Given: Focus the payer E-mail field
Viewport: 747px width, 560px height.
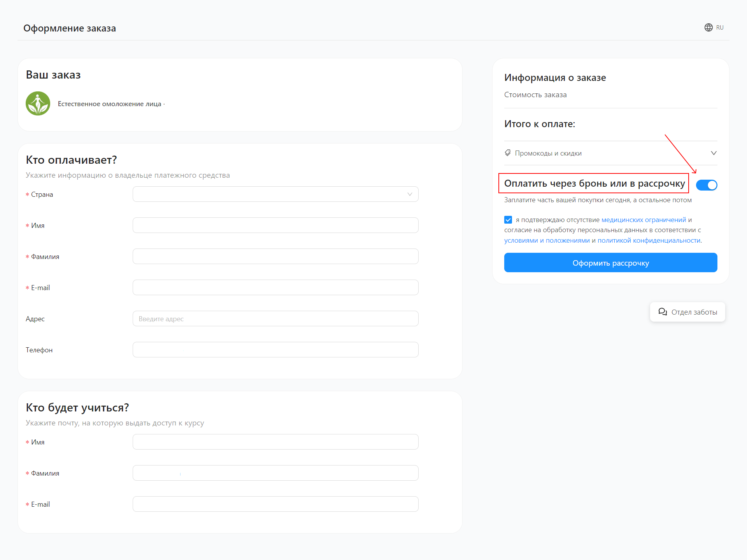Looking at the screenshot, I should click(x=275, y=287).
